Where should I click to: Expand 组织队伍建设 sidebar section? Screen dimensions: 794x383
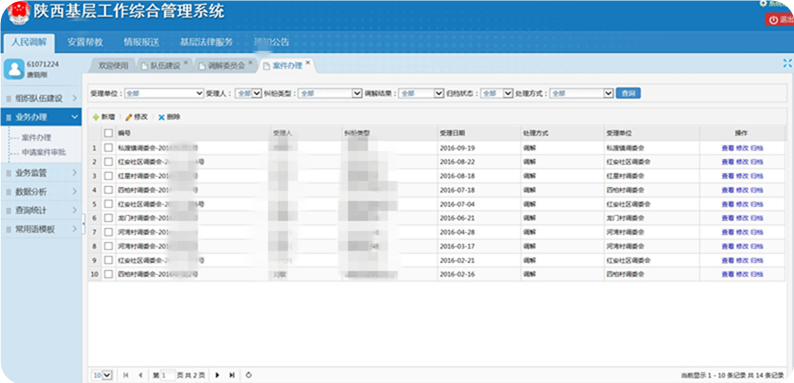tap(41, 98)
